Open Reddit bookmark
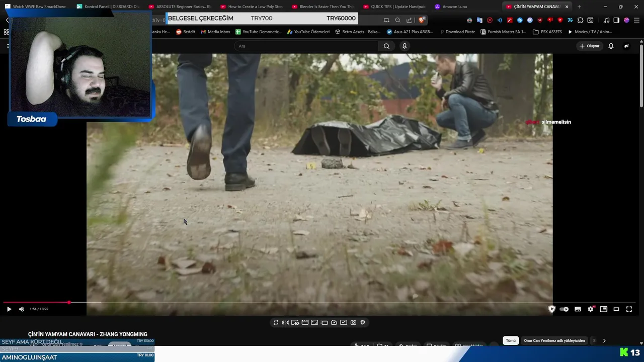Screen dimensions: 644x362 coord(186,32)
